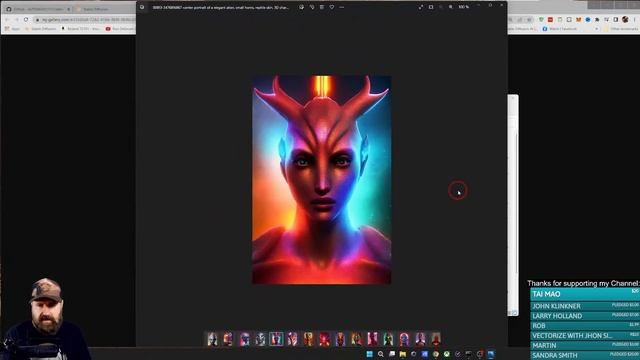Click the alien portrait image in viewer
Viewport: 640px width, 360px height.
pos(322,180)
